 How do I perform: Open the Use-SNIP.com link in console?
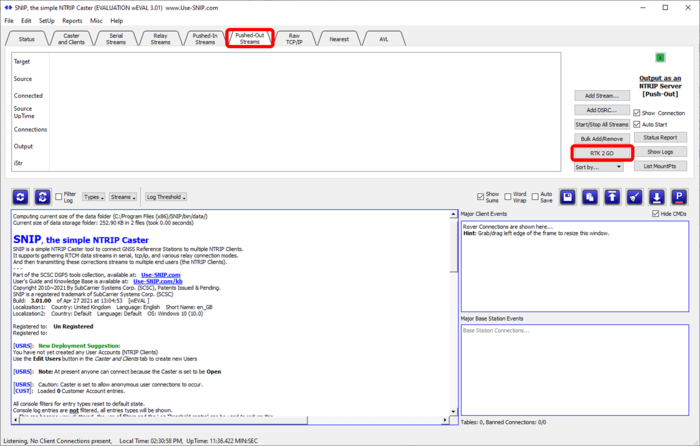tap(161, 275)
